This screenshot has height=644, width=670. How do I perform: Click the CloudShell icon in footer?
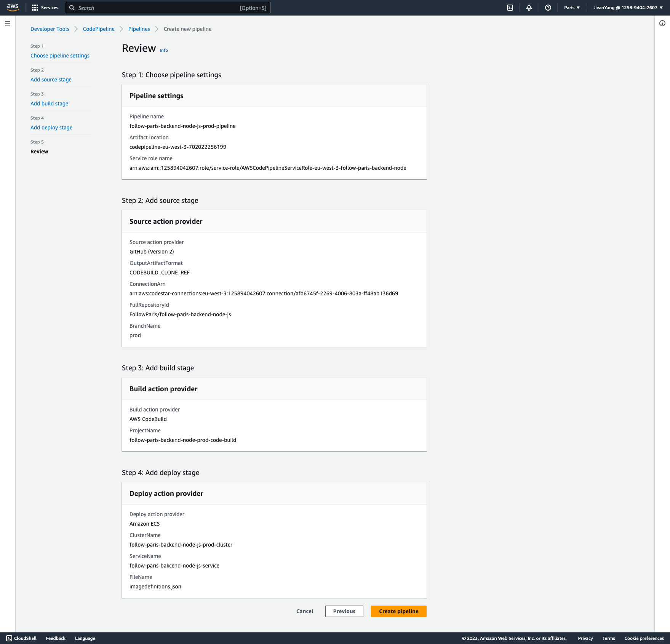pyautogui.click(x=9, y=638)
